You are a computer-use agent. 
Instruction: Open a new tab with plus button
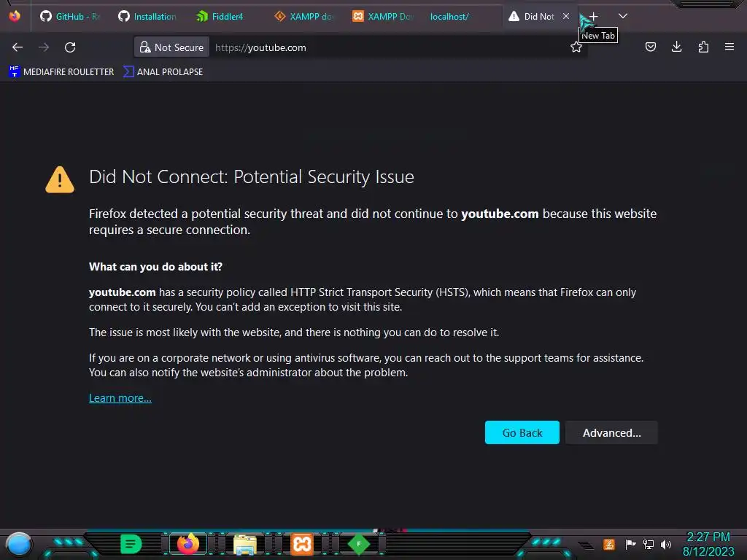pos(594,16)
